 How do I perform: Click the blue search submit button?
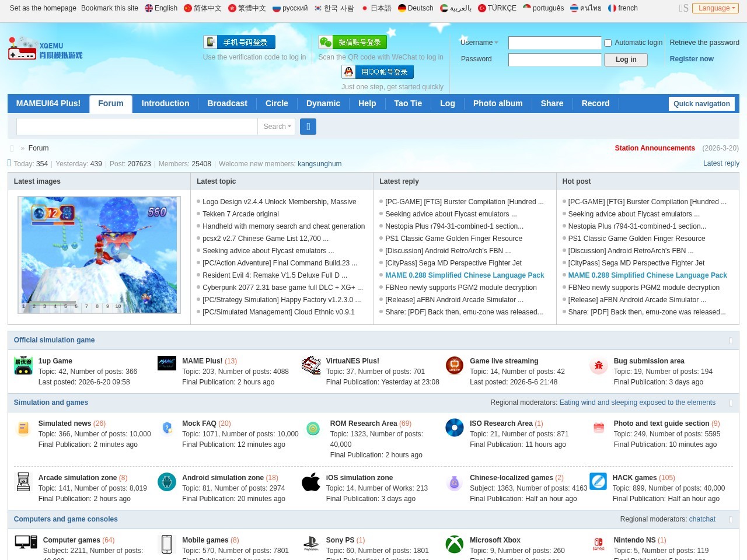click(x=308, y=127)
